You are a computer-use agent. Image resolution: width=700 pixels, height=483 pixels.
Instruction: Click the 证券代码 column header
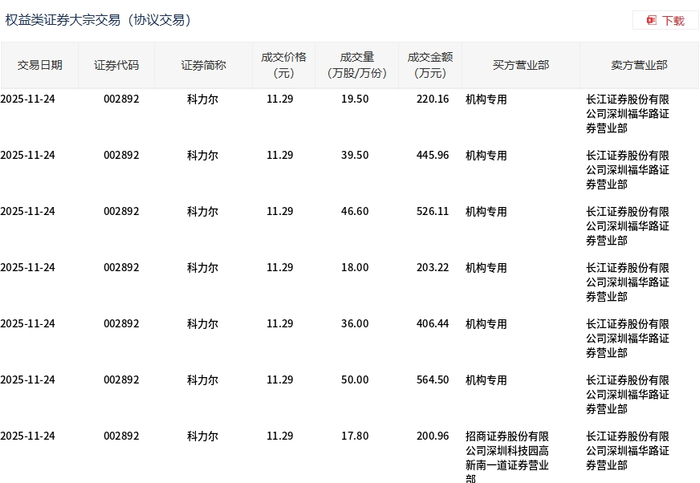[117, 65]
